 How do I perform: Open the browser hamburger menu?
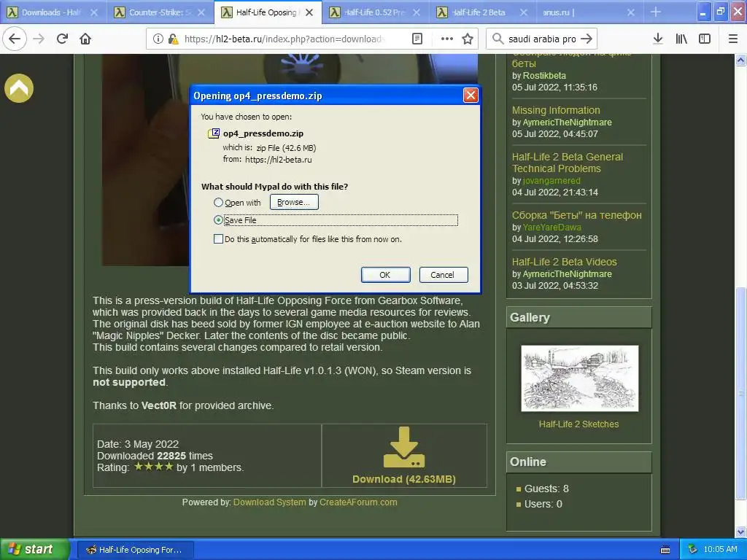click(733, 39)
